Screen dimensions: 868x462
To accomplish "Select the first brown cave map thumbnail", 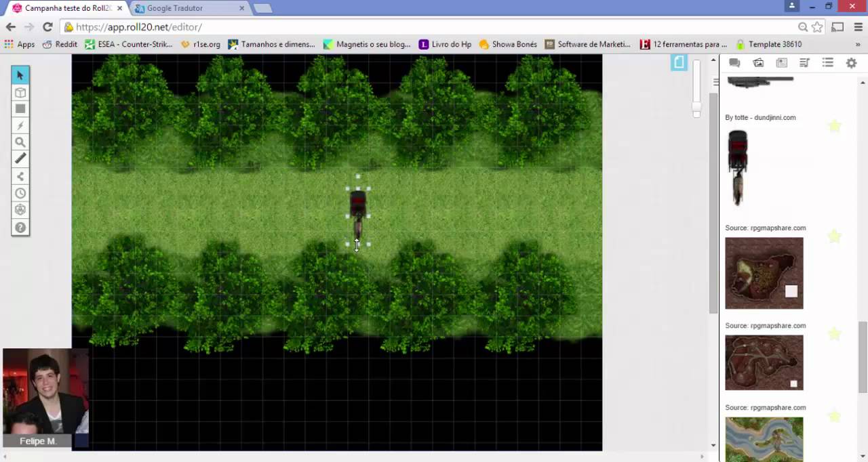I will pyautogui.click(x=764, y=273).
